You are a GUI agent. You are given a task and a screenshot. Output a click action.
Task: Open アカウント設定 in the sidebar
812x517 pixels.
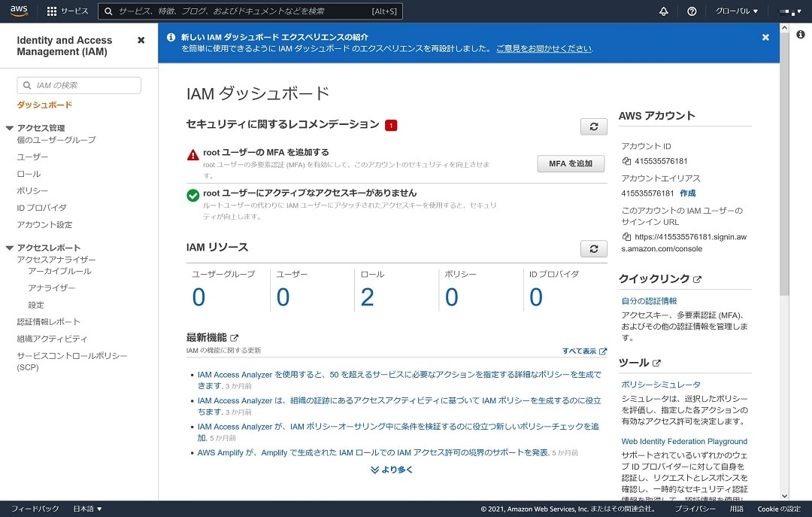point(44,224)
